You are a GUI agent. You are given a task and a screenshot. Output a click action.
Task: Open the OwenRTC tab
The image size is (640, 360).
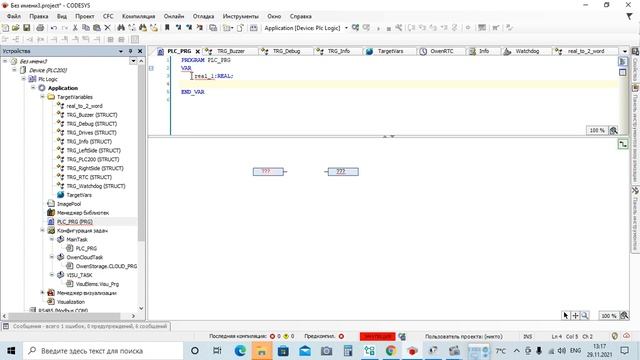(x=442, y=51)
